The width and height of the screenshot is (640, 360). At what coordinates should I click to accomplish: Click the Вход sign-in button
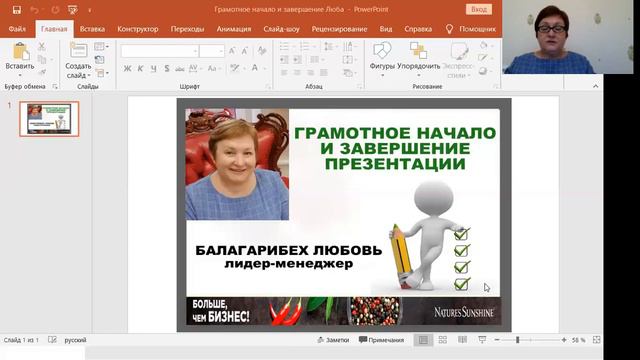coord(479,9)
